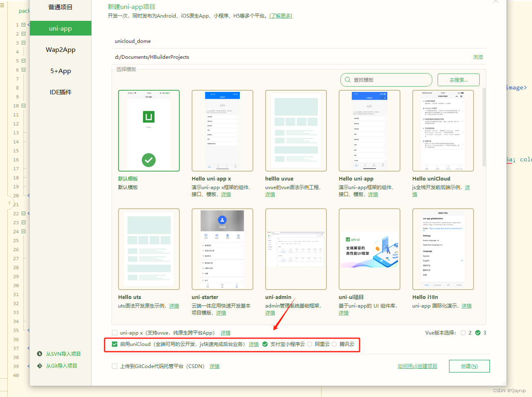Click the project name field unicloud_dome

[x=299, y=41]
